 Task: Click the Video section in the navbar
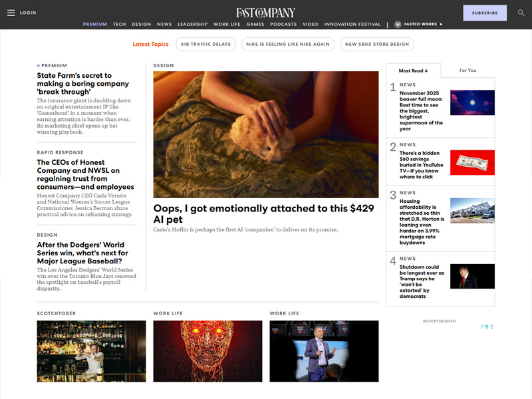pyautogui.click(x=311, y=24)
